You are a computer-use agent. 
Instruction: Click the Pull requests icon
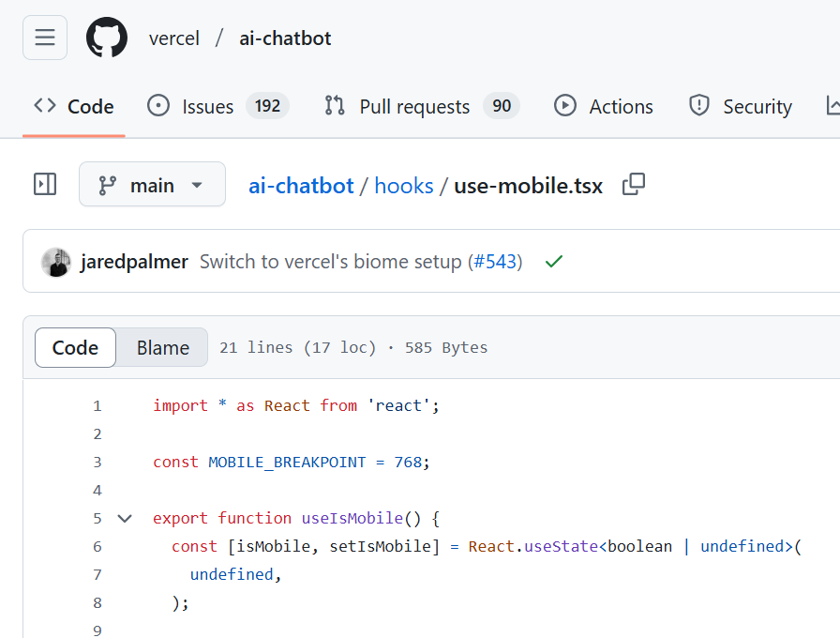[x=335, y=106]
